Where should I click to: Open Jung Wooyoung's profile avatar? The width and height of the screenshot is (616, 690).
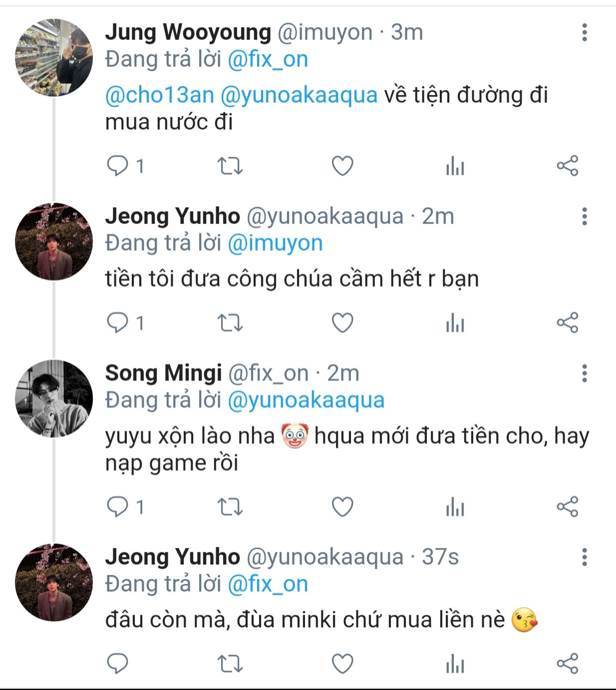pos(54,57)
